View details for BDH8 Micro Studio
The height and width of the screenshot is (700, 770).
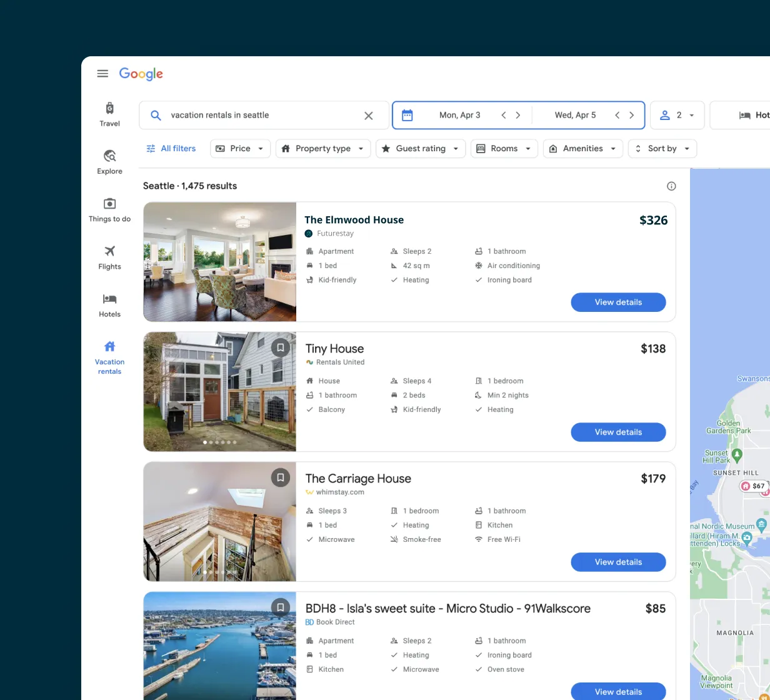[x=618, y=691]
